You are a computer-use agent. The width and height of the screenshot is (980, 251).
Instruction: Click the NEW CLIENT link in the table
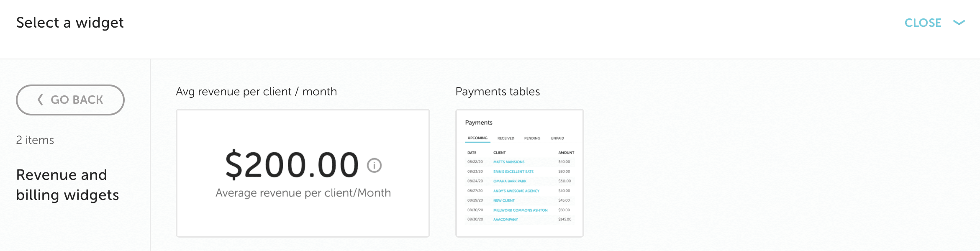coord(504,200)
